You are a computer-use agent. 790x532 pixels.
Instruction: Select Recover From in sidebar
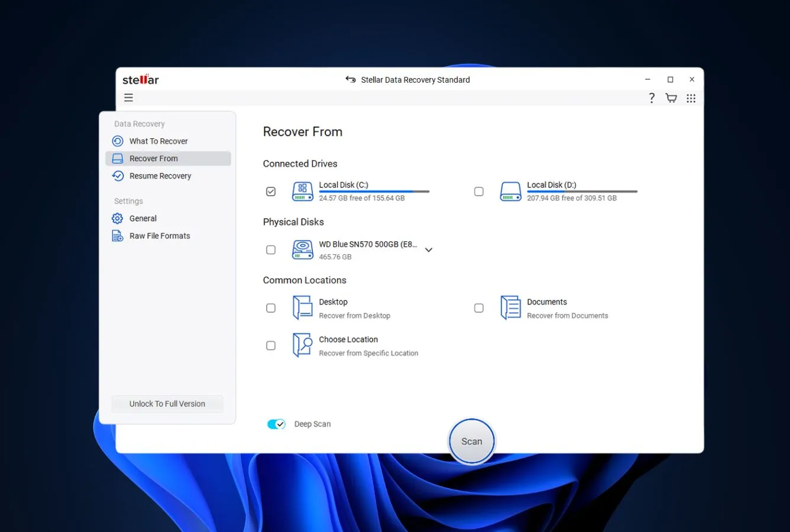[168, 158]
